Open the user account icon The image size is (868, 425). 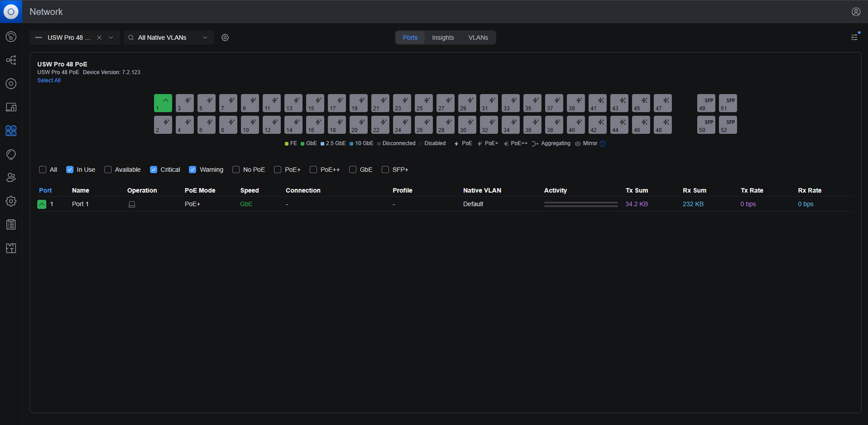tap(856, 12)
